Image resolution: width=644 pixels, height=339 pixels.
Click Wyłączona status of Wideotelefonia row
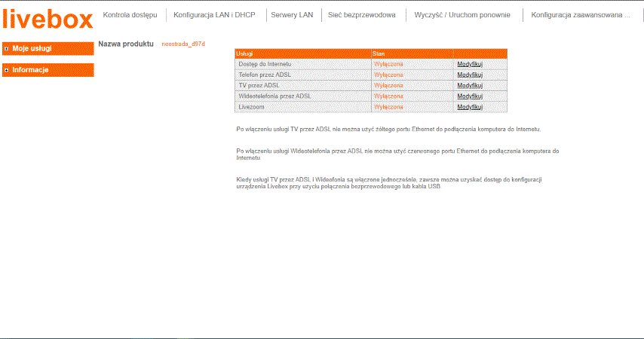(388, 96)
